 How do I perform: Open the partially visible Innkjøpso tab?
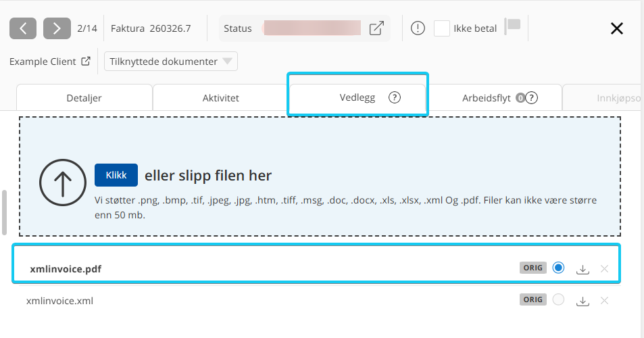click(602, 98)
